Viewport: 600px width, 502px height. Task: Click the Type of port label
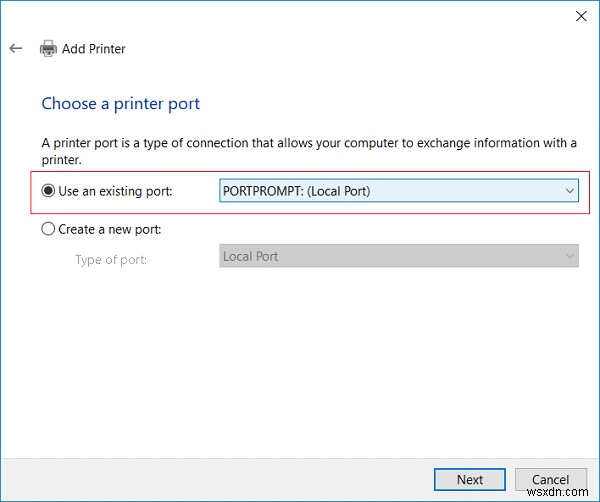(x=111, y=260)
